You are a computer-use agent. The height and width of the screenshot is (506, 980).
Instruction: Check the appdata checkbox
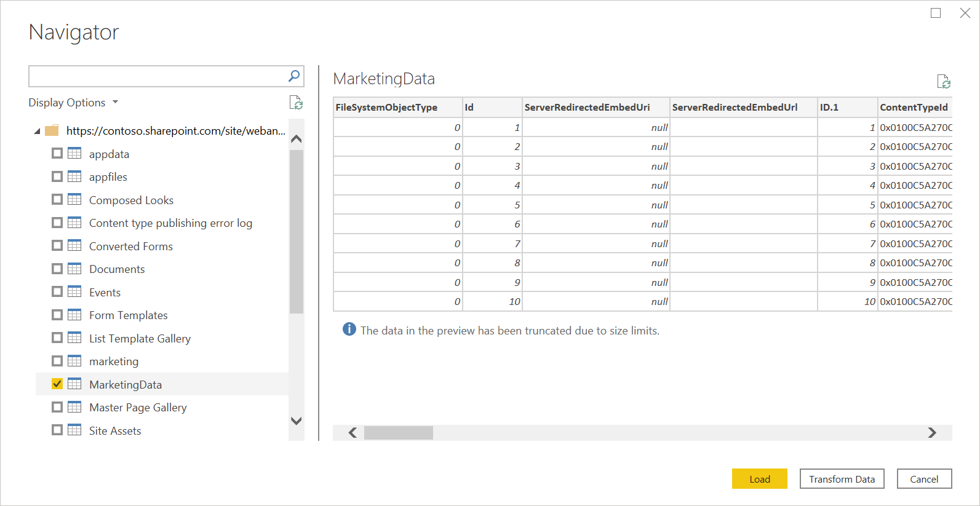point(57,153)
